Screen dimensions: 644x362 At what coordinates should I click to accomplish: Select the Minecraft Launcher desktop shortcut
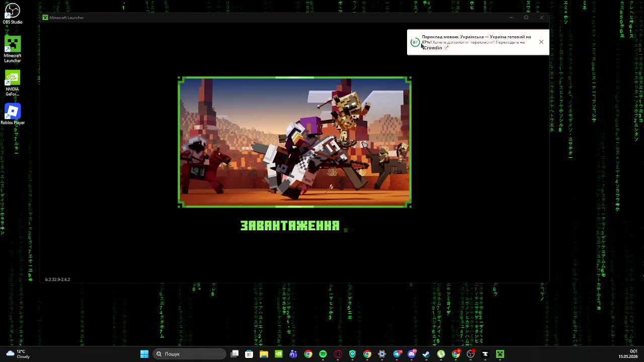tap(13, 49)
